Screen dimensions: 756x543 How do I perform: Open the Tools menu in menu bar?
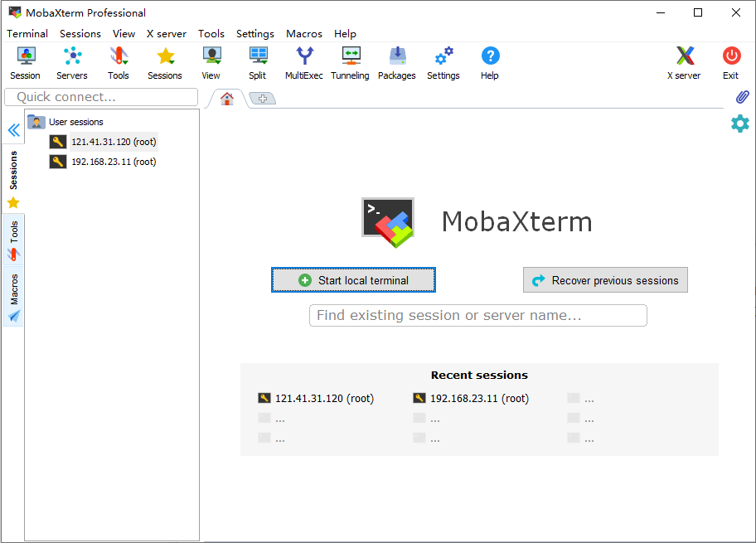pos(211,34)
